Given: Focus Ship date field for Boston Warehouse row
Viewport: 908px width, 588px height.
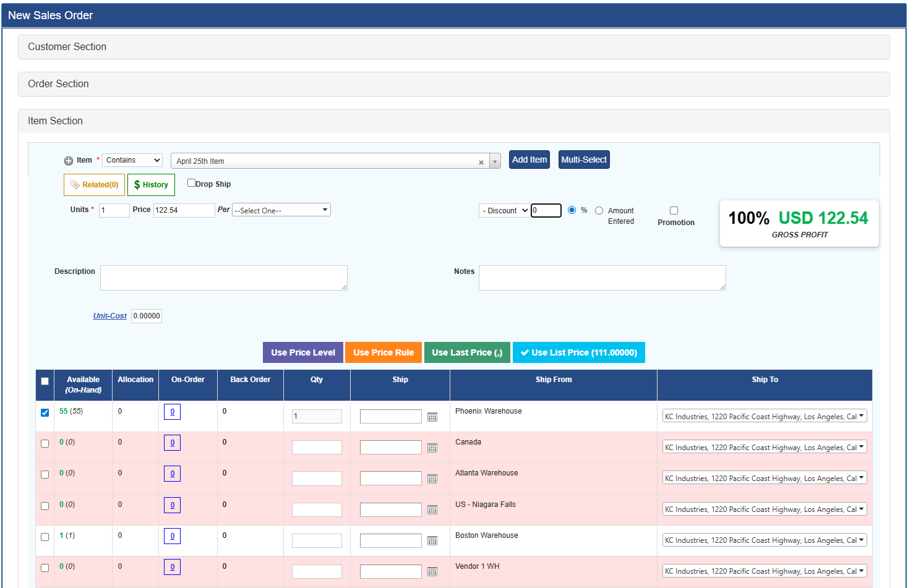Looking at the screenshot, I should (391, 541).
